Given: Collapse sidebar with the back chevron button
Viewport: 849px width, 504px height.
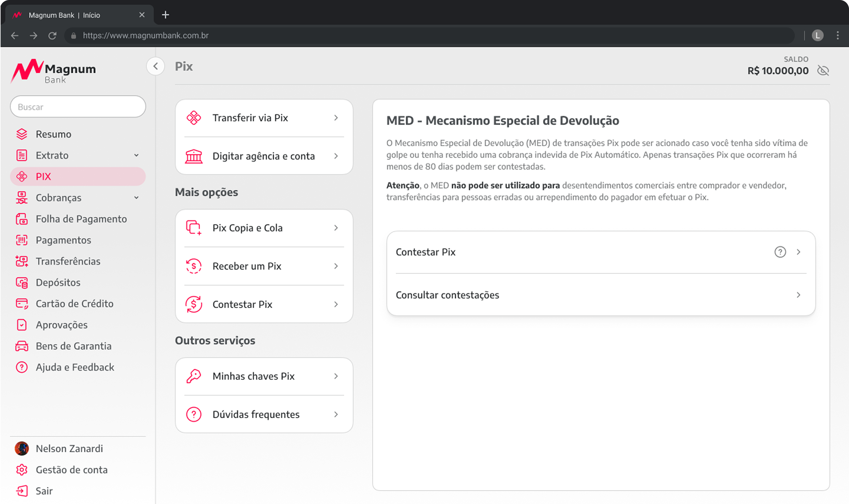Looking at the screenshot, I should coord(156,66).
